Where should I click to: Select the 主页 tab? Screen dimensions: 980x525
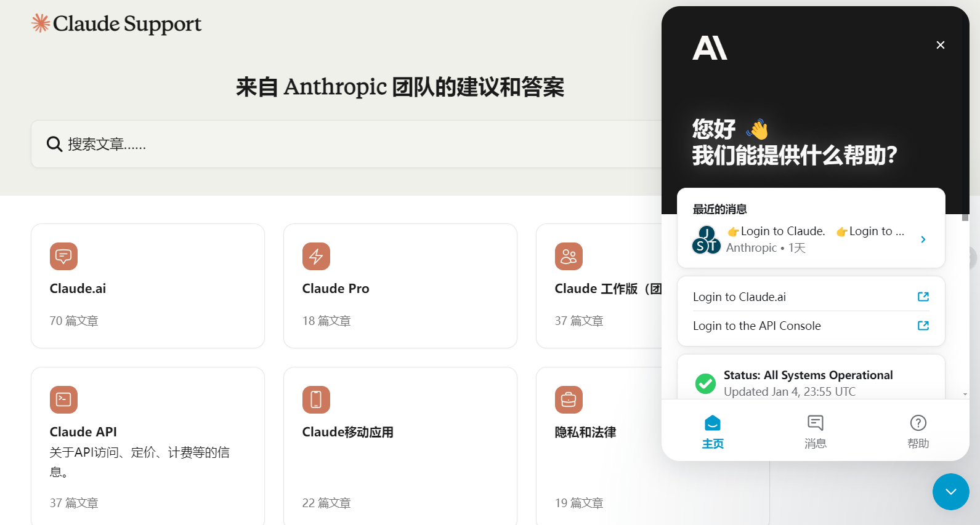tap(713, 431)
